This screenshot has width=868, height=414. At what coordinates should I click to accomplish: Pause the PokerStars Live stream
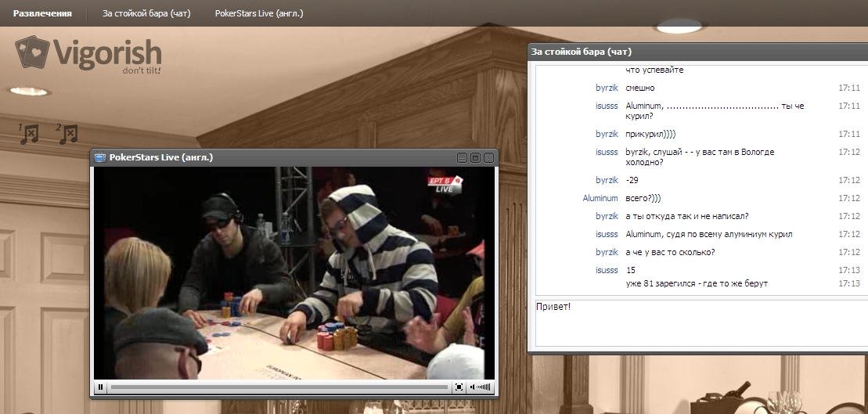101,387
